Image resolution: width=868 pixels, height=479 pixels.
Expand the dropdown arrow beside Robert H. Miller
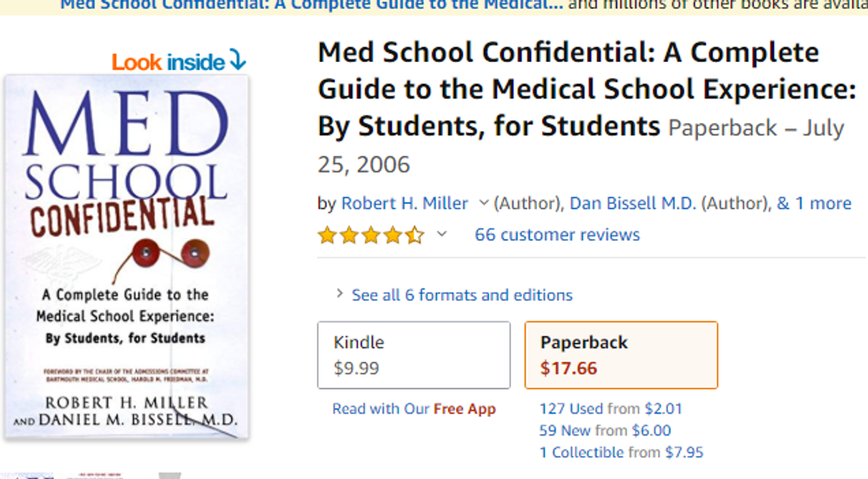point(484,203)
